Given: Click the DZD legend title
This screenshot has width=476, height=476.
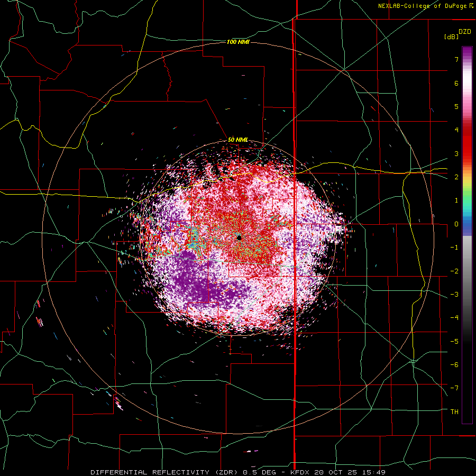Looking at the screenshot, I should click(x=465, y=32).
